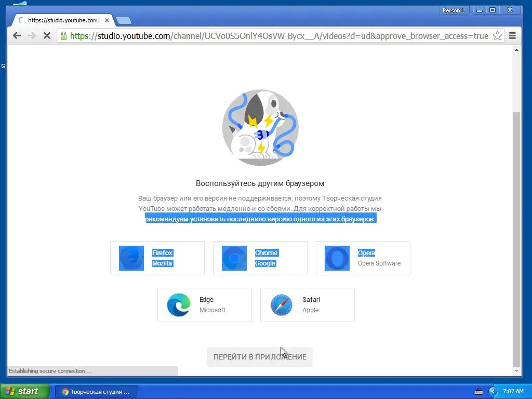Viewport: 532px width, 399px height.
Task: Click the heading Воспользуйтесь другим браузером
Action: 260,183
